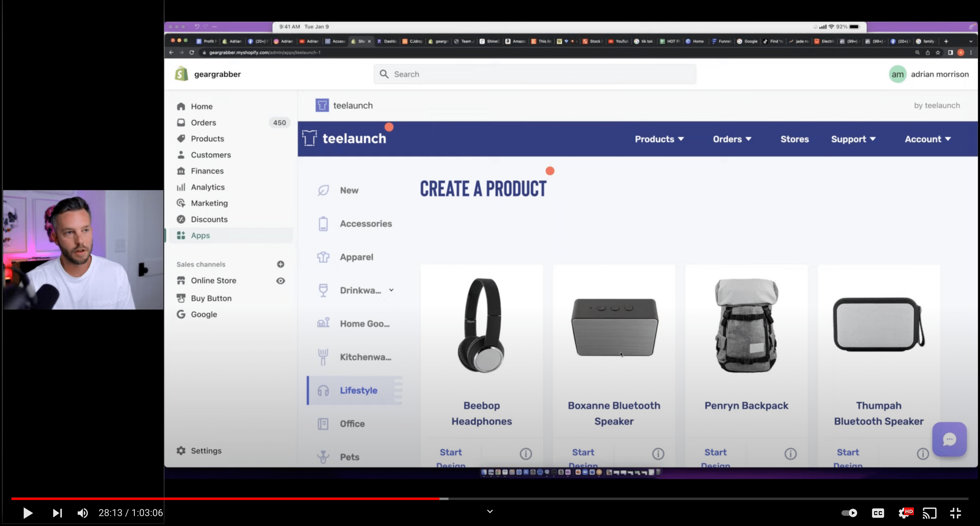Image resolution: width=980 pixels, height=526 pixels.
Task: Switch to Google browser tab
Action: (747, 41)
